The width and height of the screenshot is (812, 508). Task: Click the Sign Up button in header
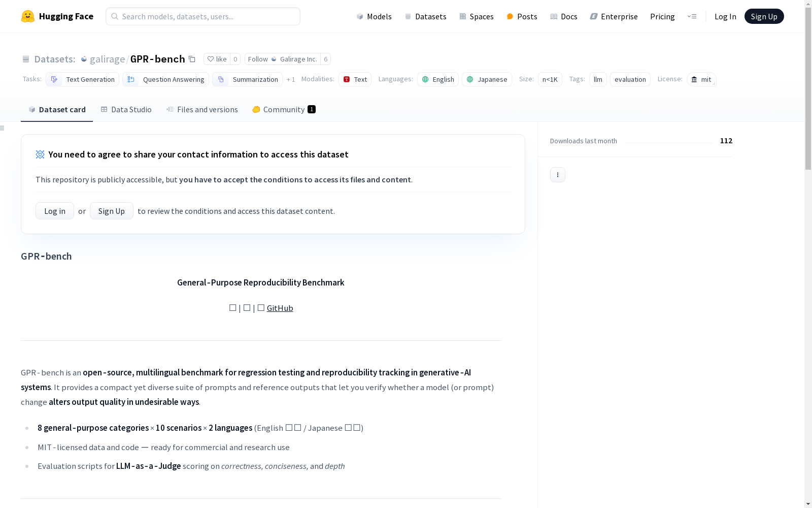coord(764,16)
